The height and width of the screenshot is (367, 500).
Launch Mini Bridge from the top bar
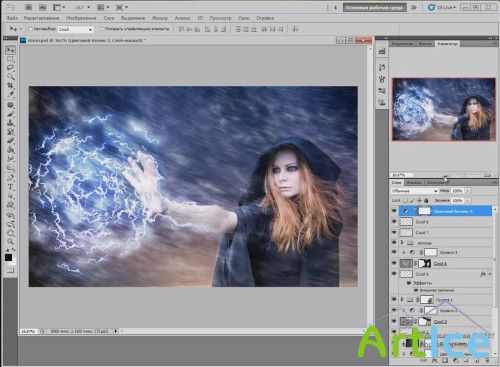pos(42,7)
